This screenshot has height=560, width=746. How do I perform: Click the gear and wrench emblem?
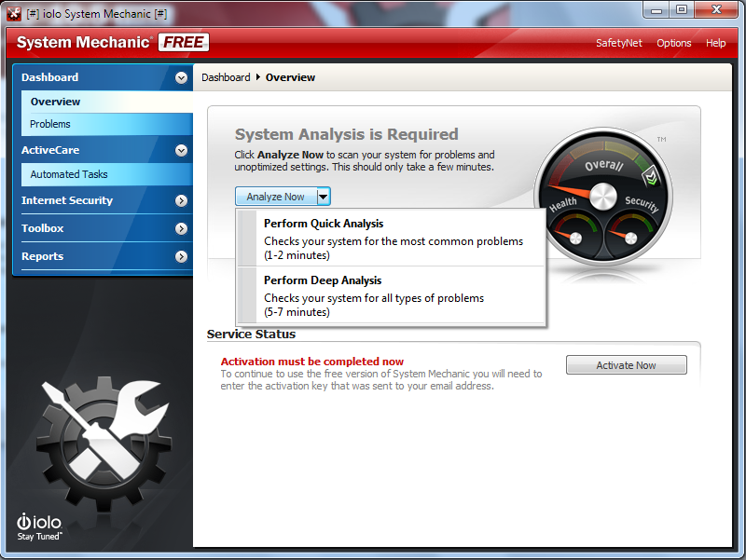pyautogui.click(x=104, y=444)
